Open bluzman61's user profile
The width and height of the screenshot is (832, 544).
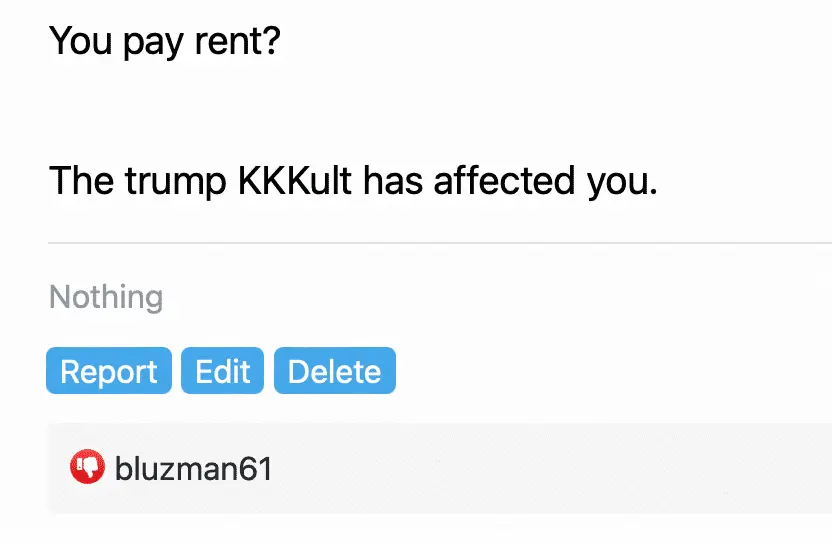(193, 468)
